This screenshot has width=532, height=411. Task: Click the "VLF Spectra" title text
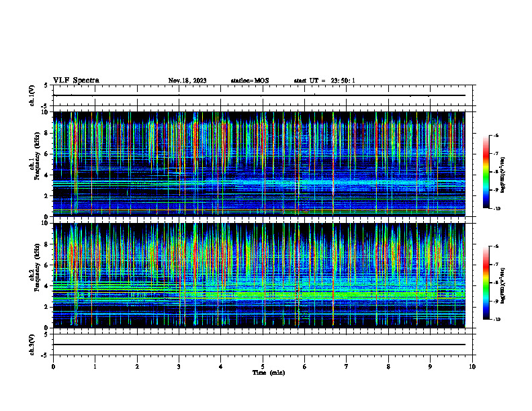[76, 81]
